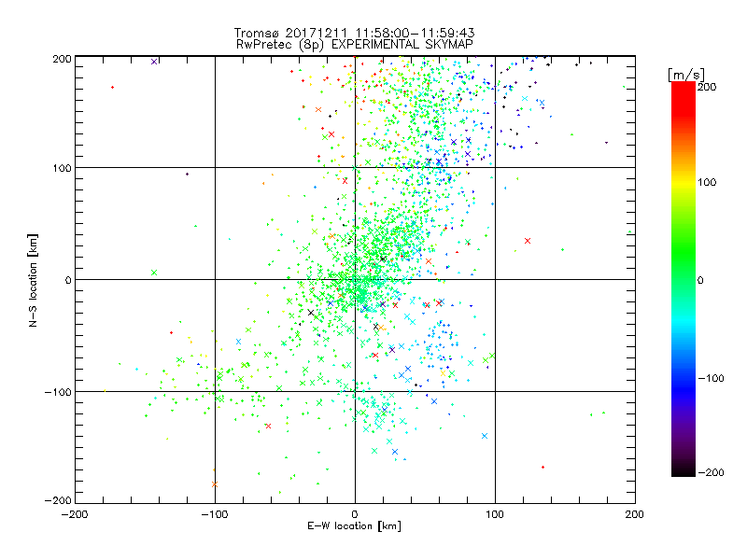Screen dimensions: 747x560
Task: Click colorbar tick label '0'
Action: coord(700,280)
